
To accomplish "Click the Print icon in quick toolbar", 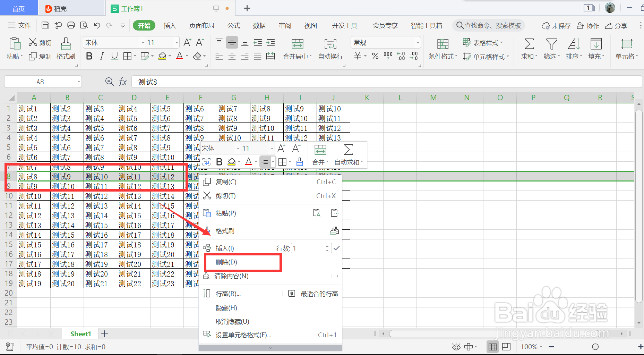I will [x=71, y=25].
